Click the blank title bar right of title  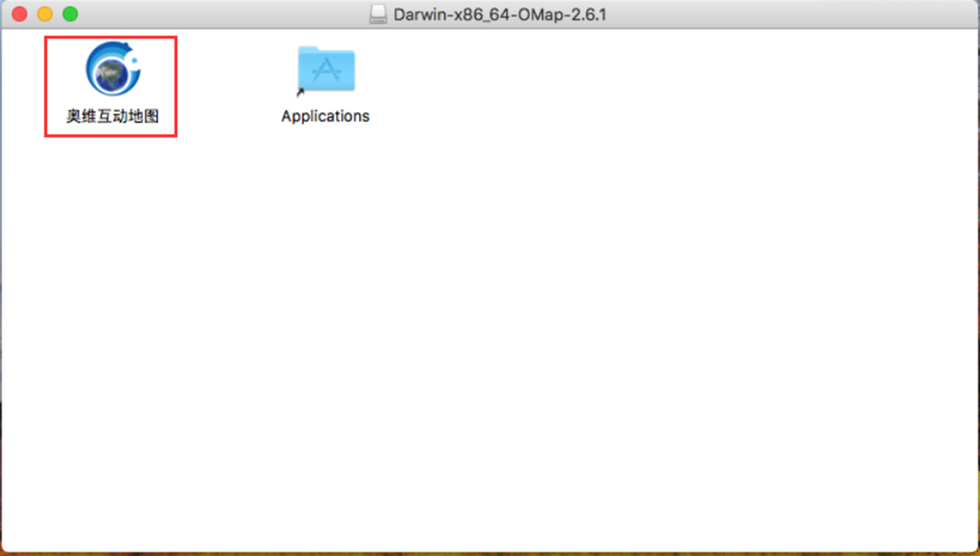click(794, 14)
